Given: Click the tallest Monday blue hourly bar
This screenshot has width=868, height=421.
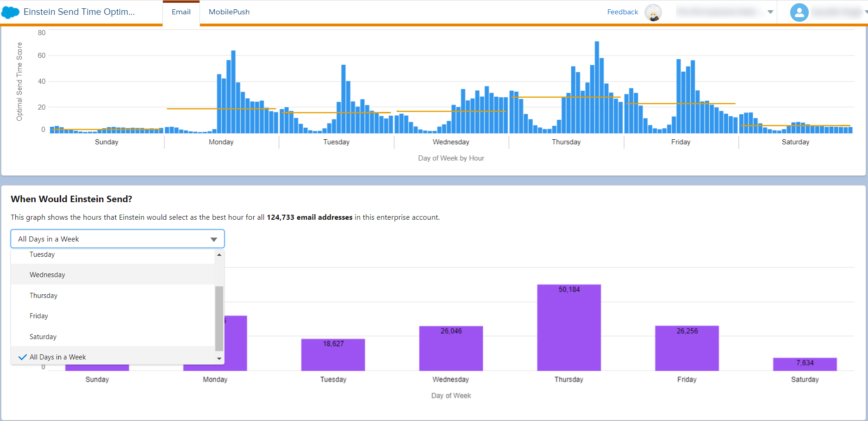Looking at the screenshot, I should [x=233, y=92].
